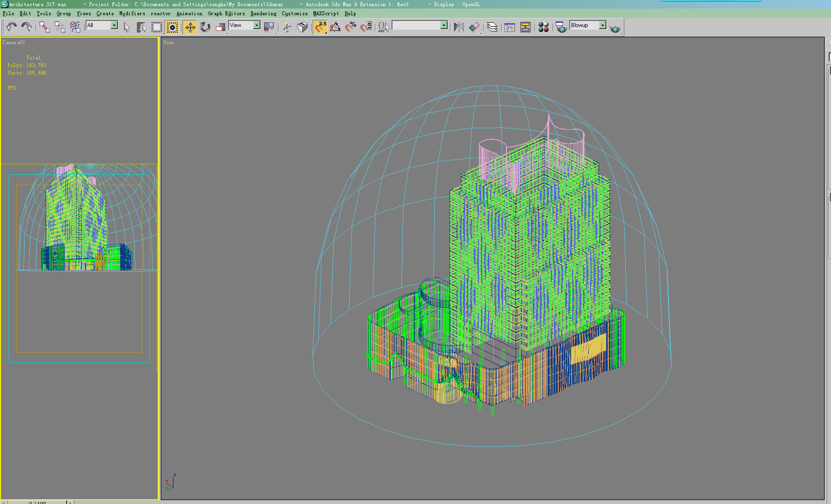Click the XYZ axis tripod in User viewport
Viewport: 831px width, 504px height.
coord(171,482)
